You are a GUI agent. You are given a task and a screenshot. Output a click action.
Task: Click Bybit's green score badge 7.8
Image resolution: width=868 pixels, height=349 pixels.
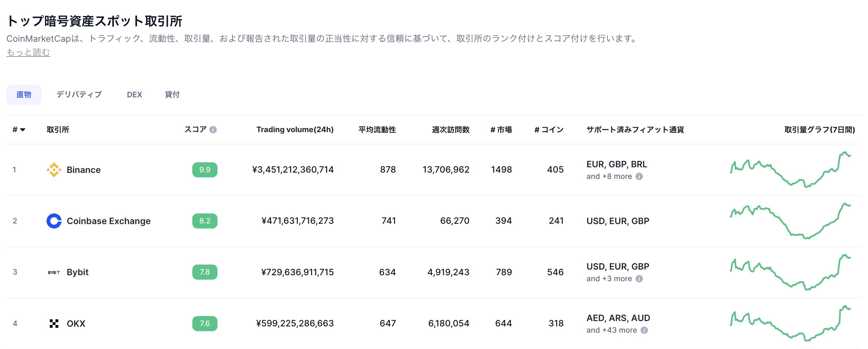pyautogui.click(x=205, y=273)
